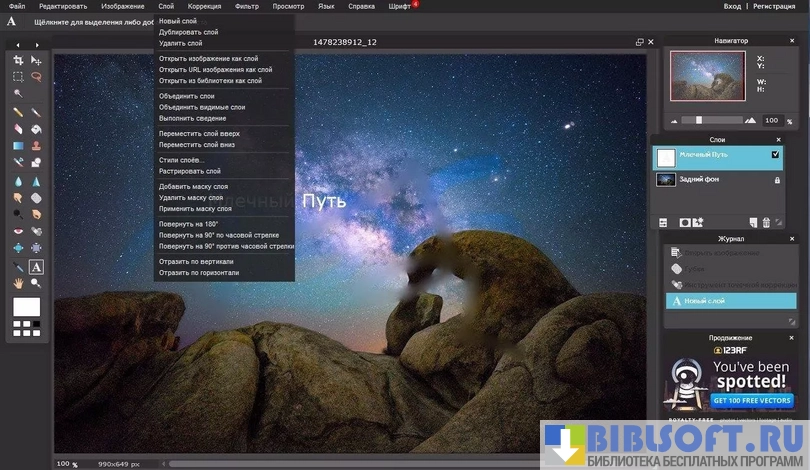Open the Фильтр menu
This screenshot has height=470, width=810.
point(246,6)
